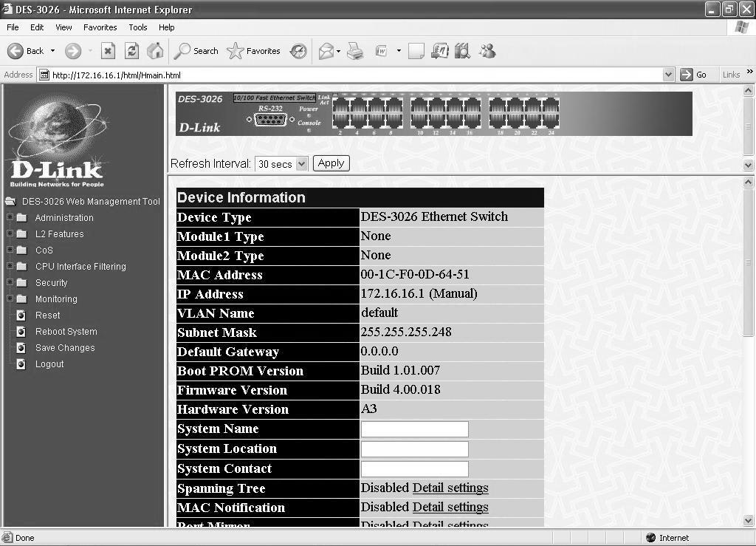Click the Internet zone status bar entry
This screenshot has height=546, width=756.
(667, 537)
